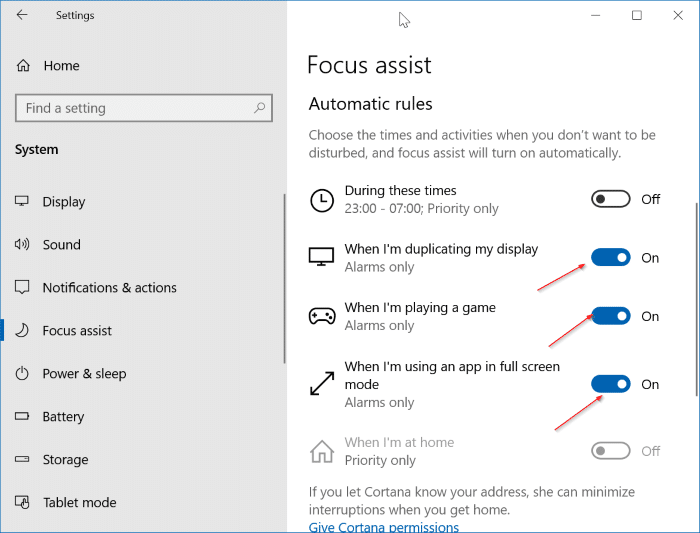Image resolution: width=700 pixels, height=533 pixels.
Task: Go to Notifications & actions
Action: (109, 287)
